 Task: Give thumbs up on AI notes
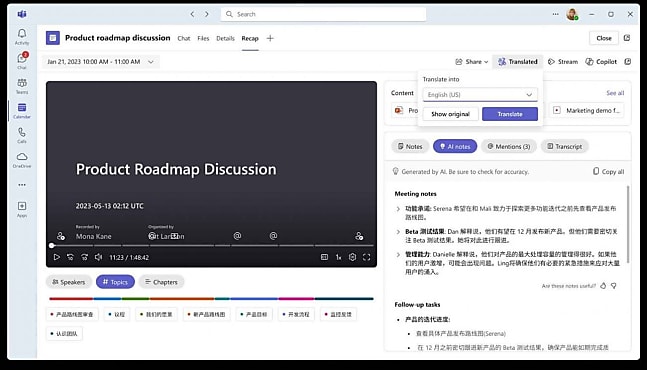603,285
